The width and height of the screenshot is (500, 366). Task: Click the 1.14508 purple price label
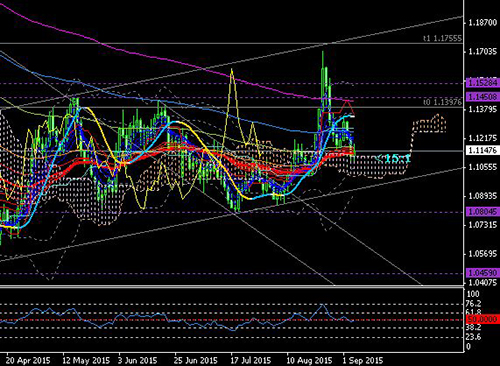[x=483, y=97]
